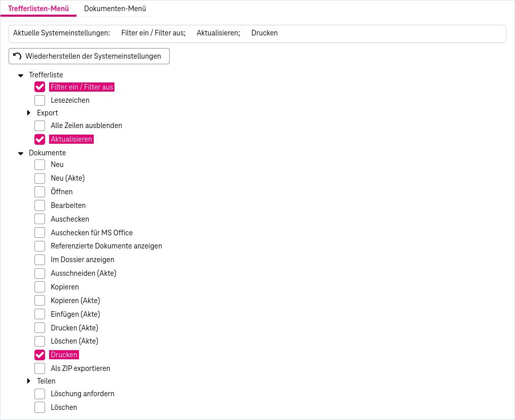Click the 'Als ZIP exportieren' label

pyautogui.click(x=81, y=368)
